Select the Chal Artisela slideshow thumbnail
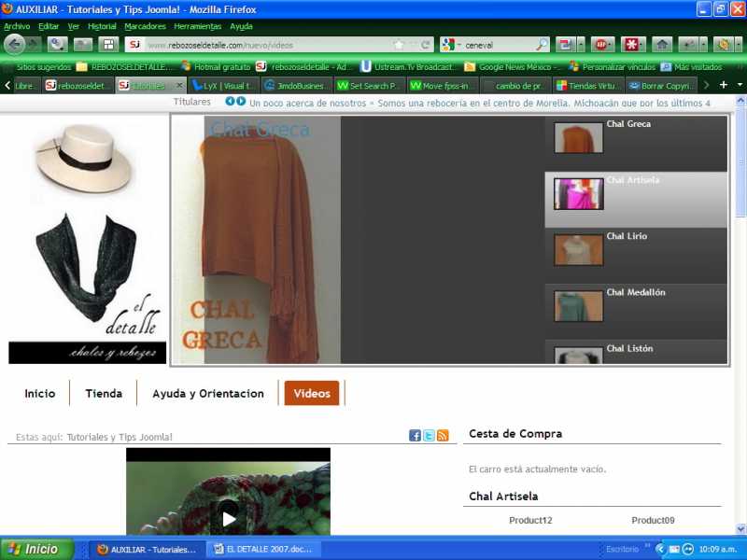The height and width of the screenshot is (560, 747). tap(578, 194)
